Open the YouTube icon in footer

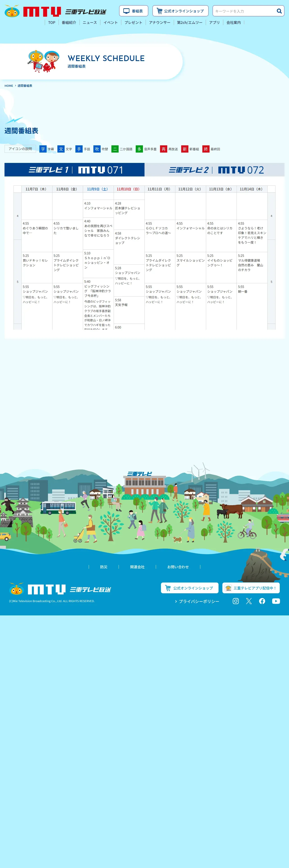[x=276, y=601]
